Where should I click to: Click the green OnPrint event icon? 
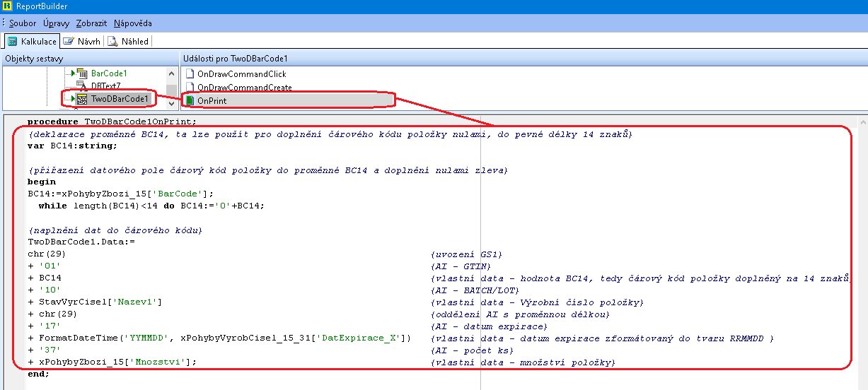coord(189,101)
